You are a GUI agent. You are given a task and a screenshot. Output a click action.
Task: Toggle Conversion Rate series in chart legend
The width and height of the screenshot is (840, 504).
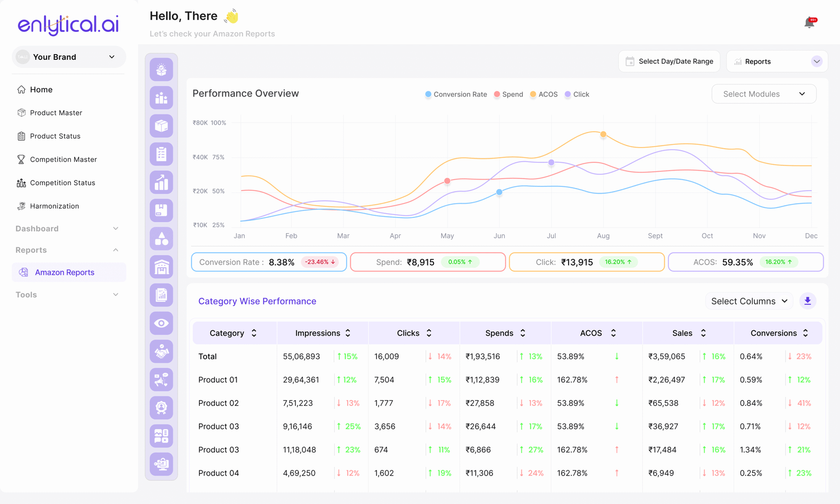click(x=456, y=94)
